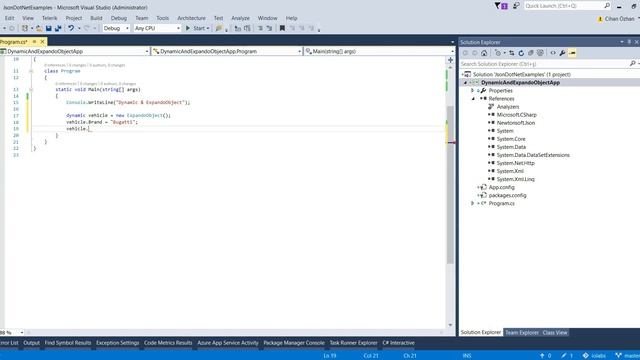Collapse the References node
This screenshot has height=360, width=640.
pyautogui.click(x=473, y=99)
